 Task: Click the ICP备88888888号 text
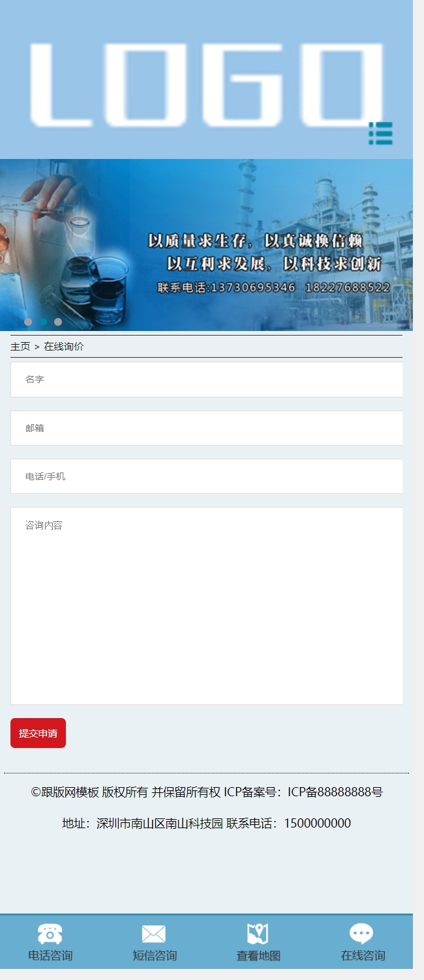(335, 792)
